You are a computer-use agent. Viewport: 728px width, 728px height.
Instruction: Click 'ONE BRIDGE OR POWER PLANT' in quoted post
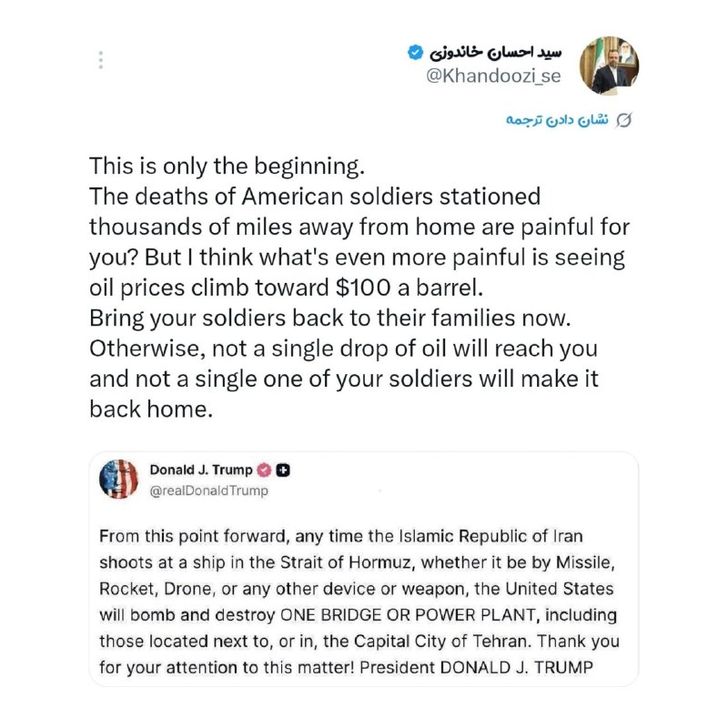(410, 615)
